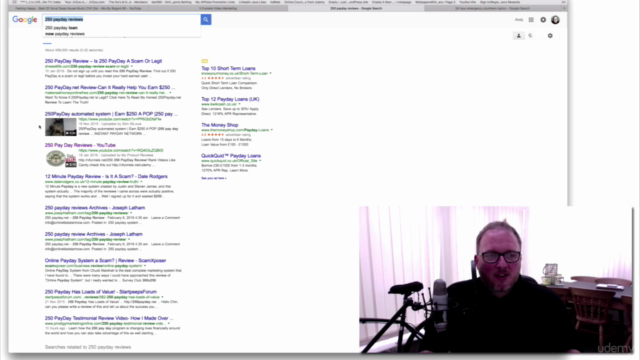Open the 'Top 10 Short Term Loans' ad

[x=228, y=69]
